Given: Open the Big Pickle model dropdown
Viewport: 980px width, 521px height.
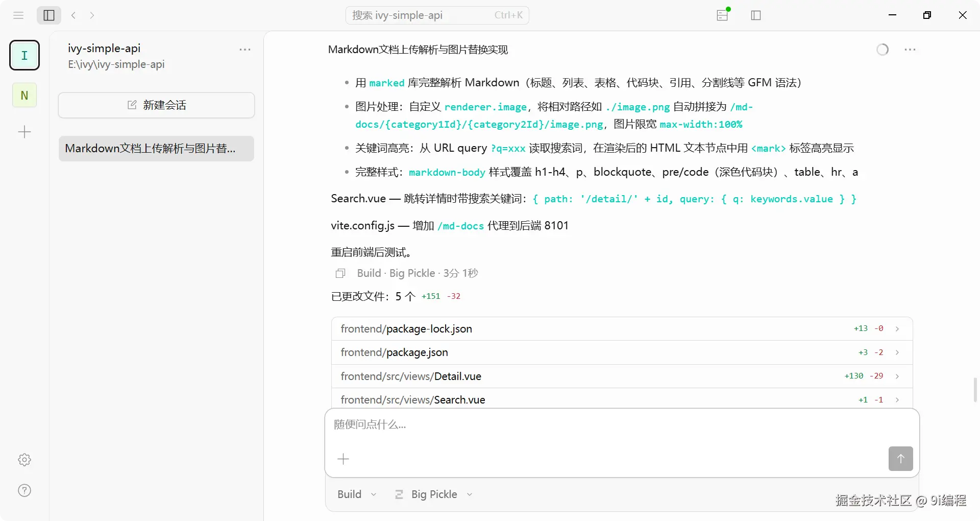Looking at the screenshot, I should [434, 494].
